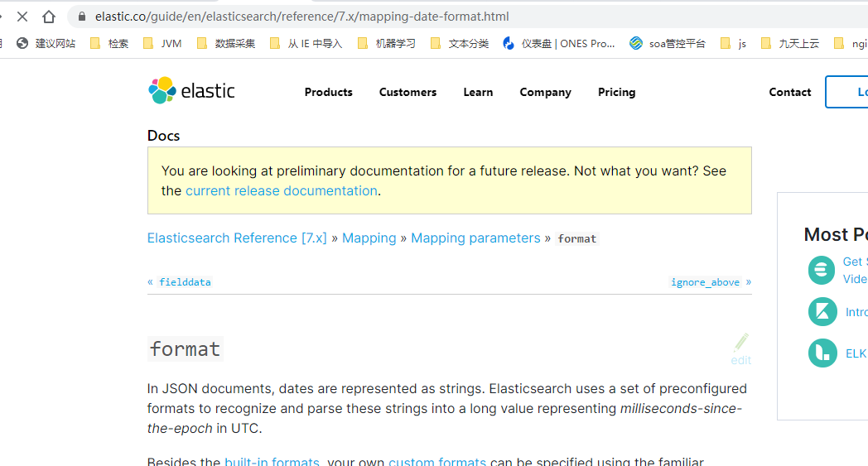Click the format page heading
Screen dimensions: 868x466
186,349
